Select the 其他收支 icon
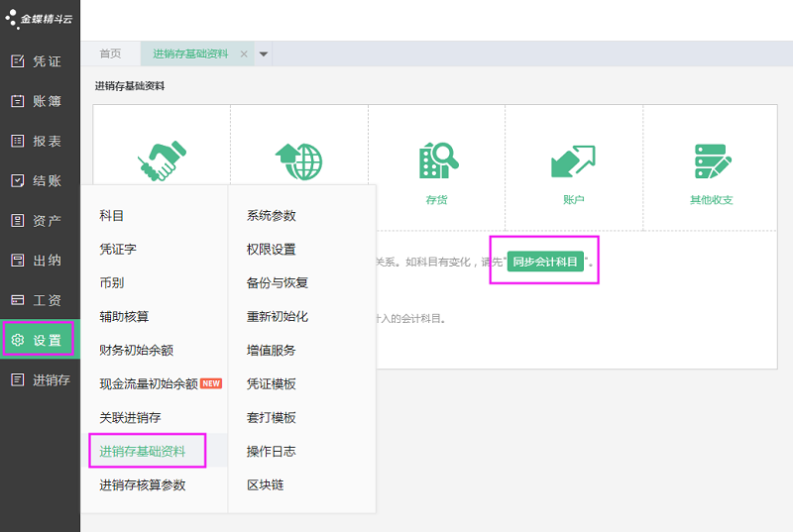 (711, 161)
